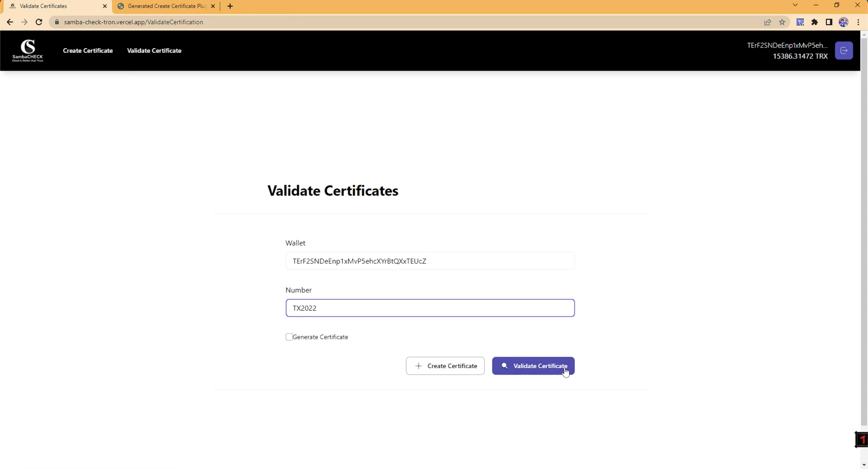
Task: Open a new browser tab
Action: [x=230, y=6]
